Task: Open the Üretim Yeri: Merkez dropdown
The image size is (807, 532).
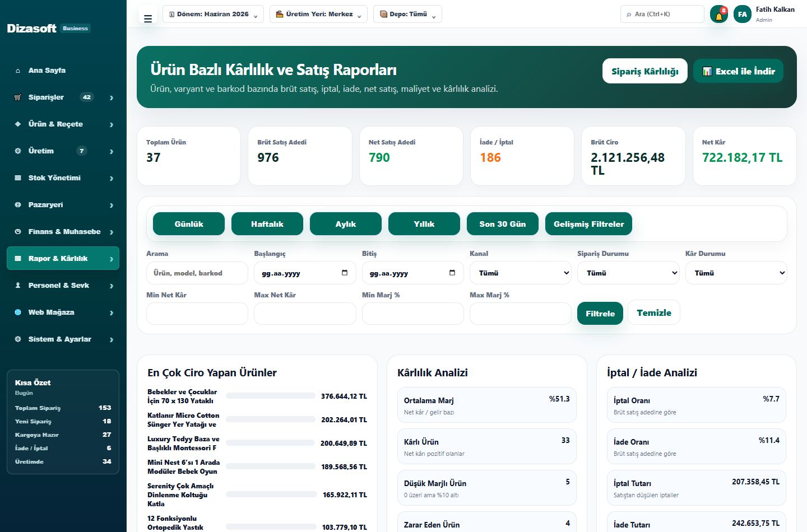Action: pyautogui.click(x=318, y=14)
